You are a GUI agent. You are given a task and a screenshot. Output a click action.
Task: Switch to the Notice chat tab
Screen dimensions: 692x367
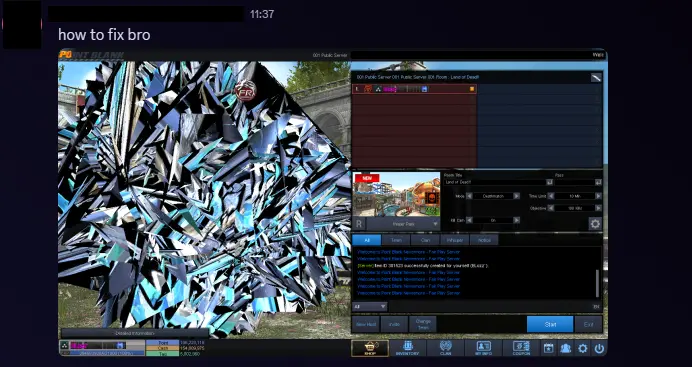[484, 240]
